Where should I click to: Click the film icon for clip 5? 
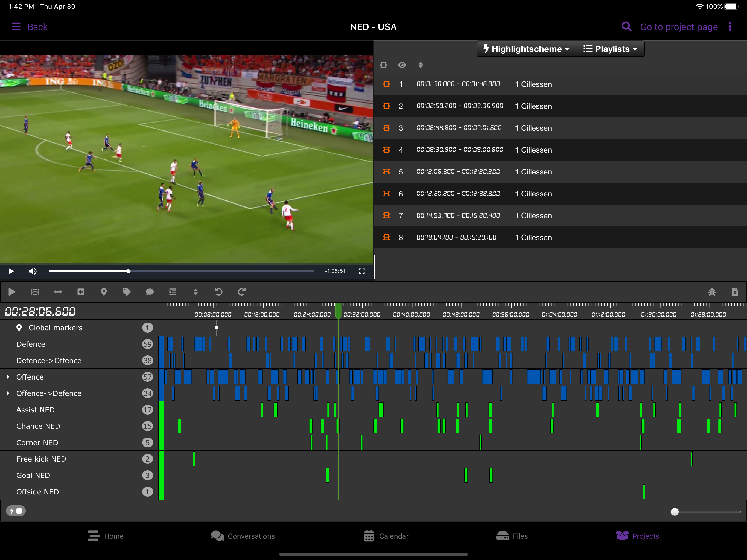coord(386,171)
